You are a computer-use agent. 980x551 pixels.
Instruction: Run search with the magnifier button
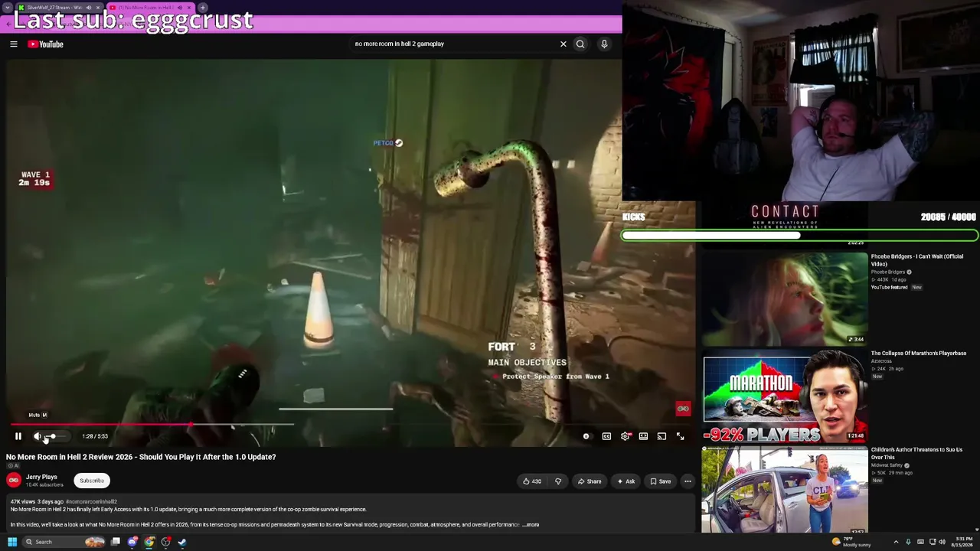coord(580,44)
